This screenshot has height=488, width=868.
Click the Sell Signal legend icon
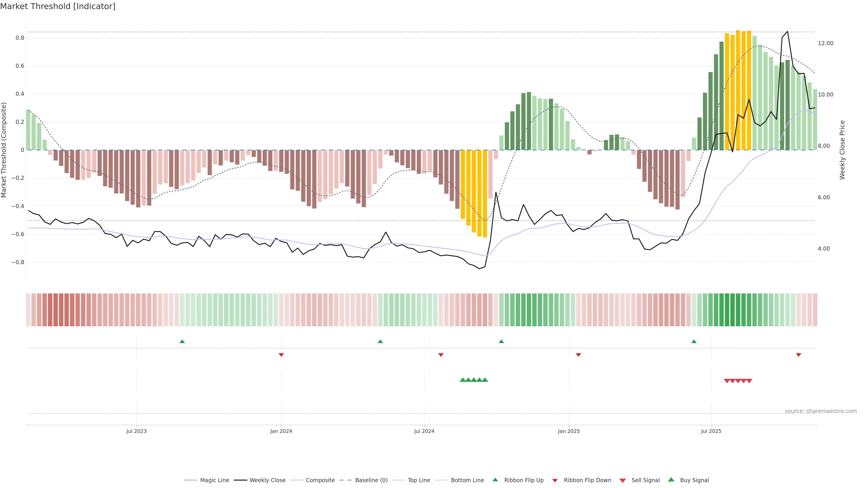[623, 480]
